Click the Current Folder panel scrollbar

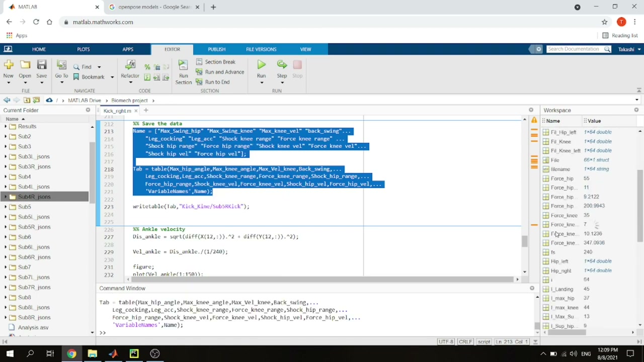pyautogui.click(x=92, y=173)
